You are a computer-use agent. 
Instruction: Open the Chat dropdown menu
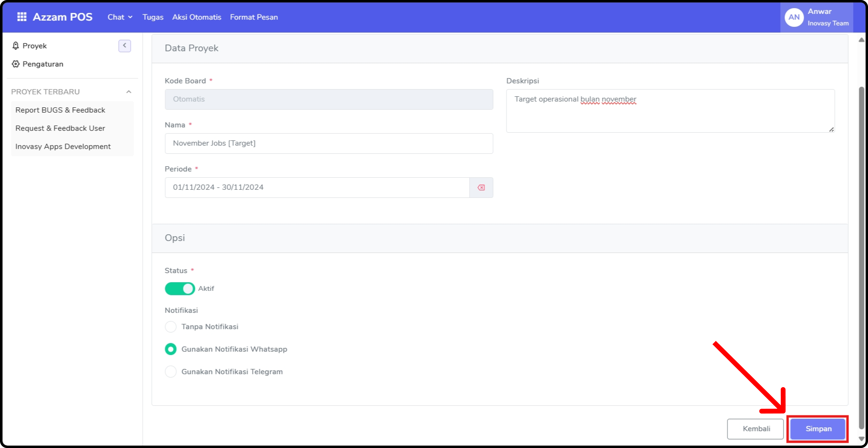click(120, 17)
